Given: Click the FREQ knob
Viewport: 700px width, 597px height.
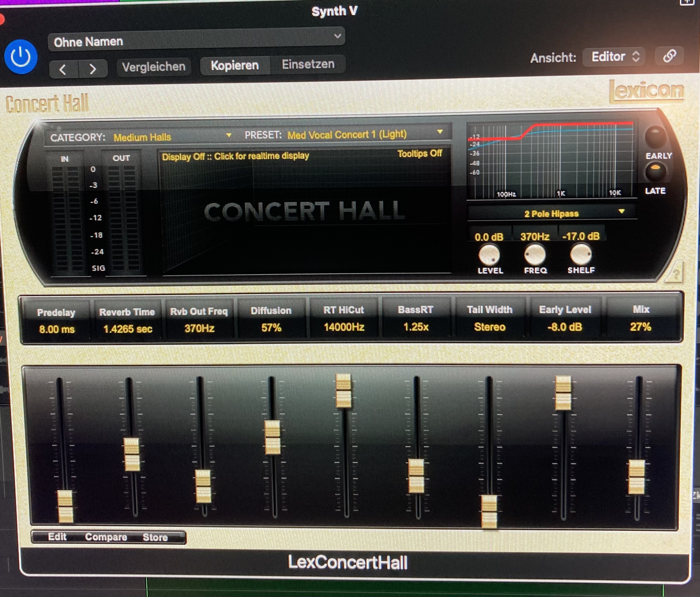Looking at the screenshot, I should click(x=535, y=255).
